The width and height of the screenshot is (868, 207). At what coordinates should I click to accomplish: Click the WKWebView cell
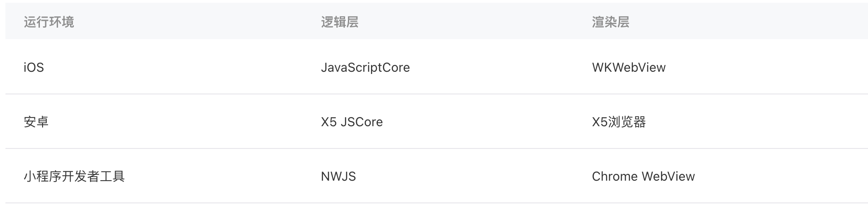(628, 68)
